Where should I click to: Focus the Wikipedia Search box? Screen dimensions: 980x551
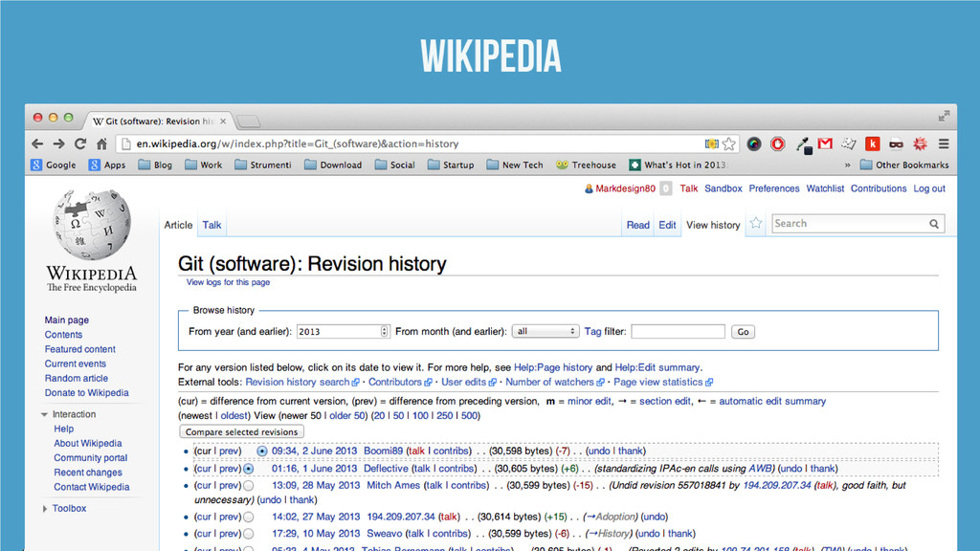pos(850,224)
